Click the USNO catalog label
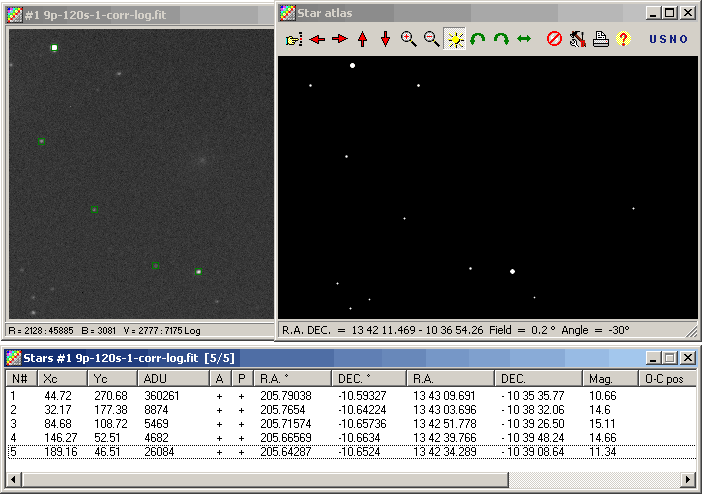Image resolution: width=702 pixels, height=494 pixels. coord(668,39)
